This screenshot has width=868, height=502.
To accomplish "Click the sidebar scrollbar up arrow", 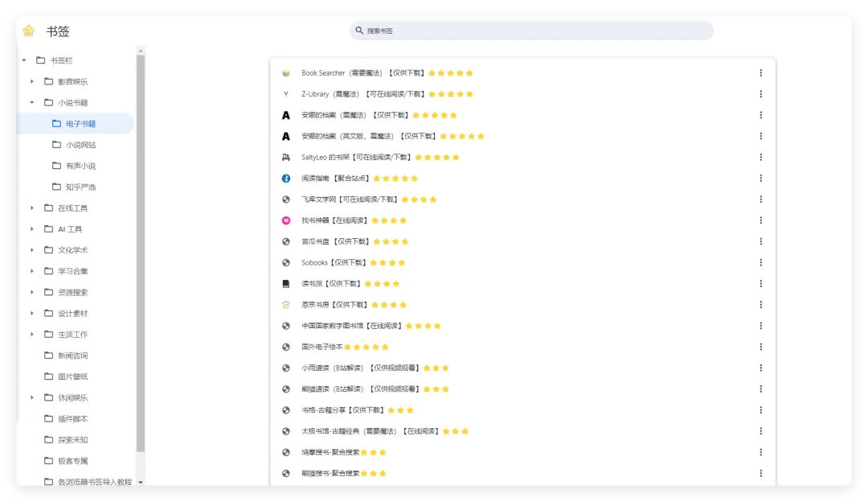I will click(x=141, y=51).
